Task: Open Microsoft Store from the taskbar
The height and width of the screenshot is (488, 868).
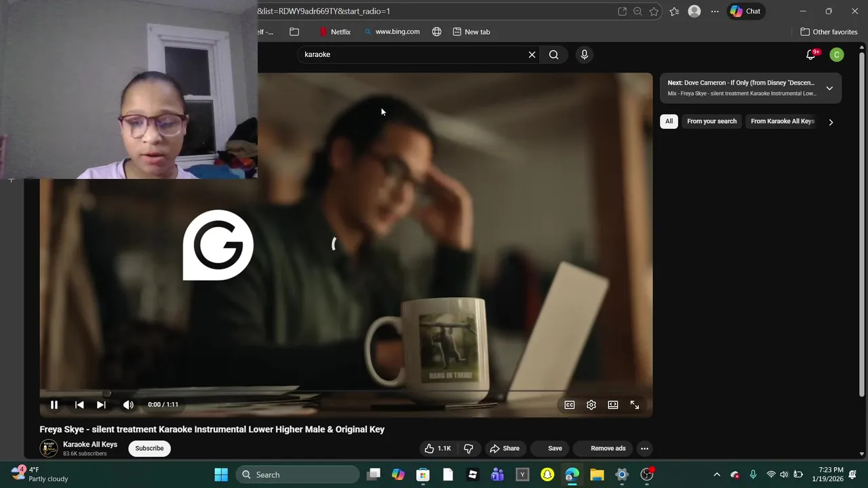Action: click(x=423, y=474)
